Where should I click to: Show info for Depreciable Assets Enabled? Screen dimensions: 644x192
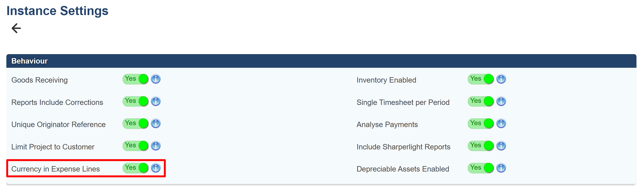501,168
